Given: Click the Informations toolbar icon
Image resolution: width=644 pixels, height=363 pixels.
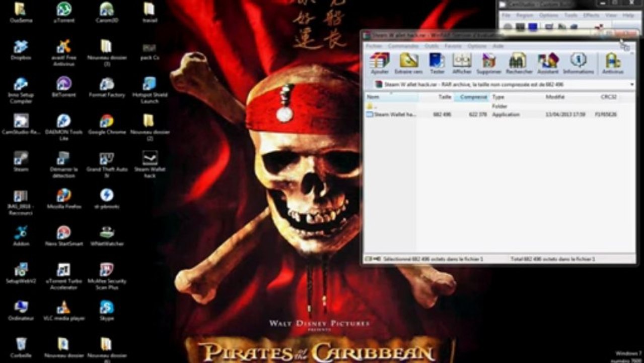Looking at the screenshot, I should (578, 64).
